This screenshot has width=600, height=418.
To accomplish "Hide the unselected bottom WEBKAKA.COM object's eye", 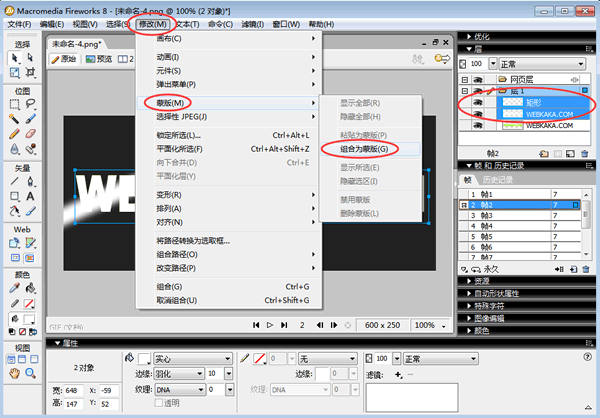I will pos(478,125).
